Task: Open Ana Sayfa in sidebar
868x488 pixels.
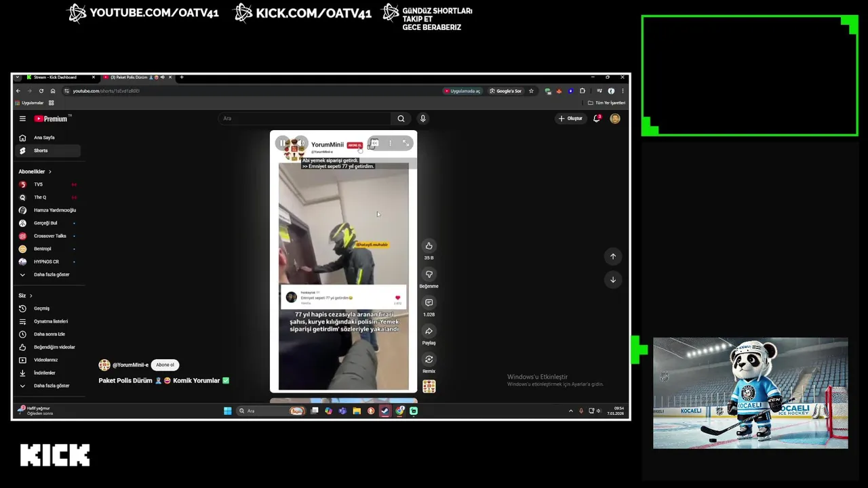Action: coord(48,138)
